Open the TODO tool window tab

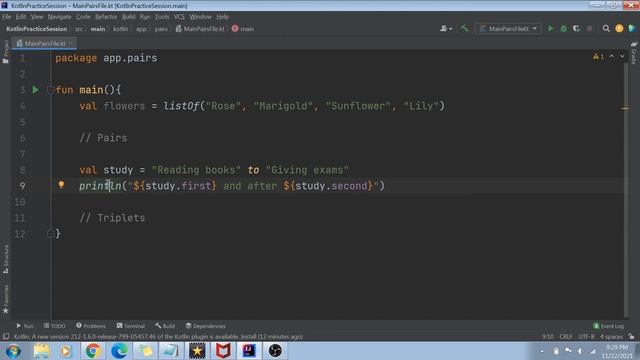pyautogui.click(x=55, y=326)
